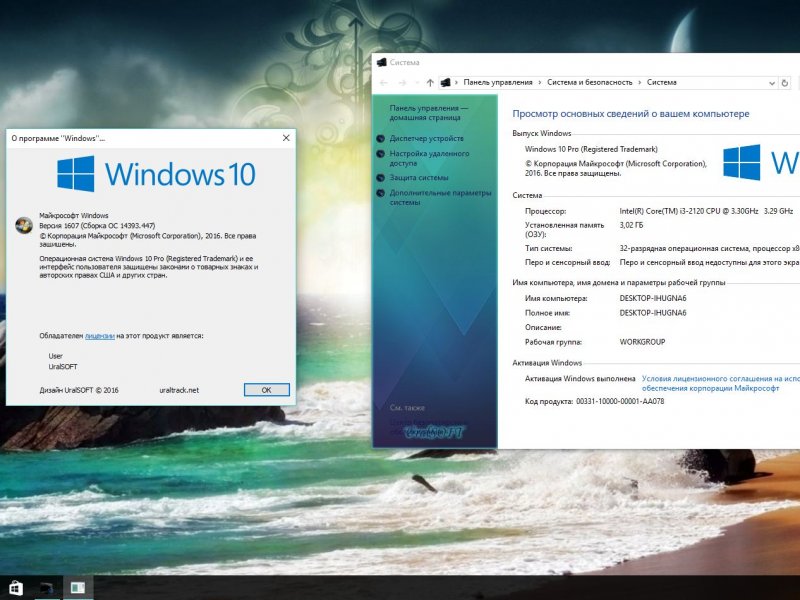Image resolution: width=800 pixels, height=600 pixels.
Task: Click the address bar field of System window
Action: click(607, 83)
